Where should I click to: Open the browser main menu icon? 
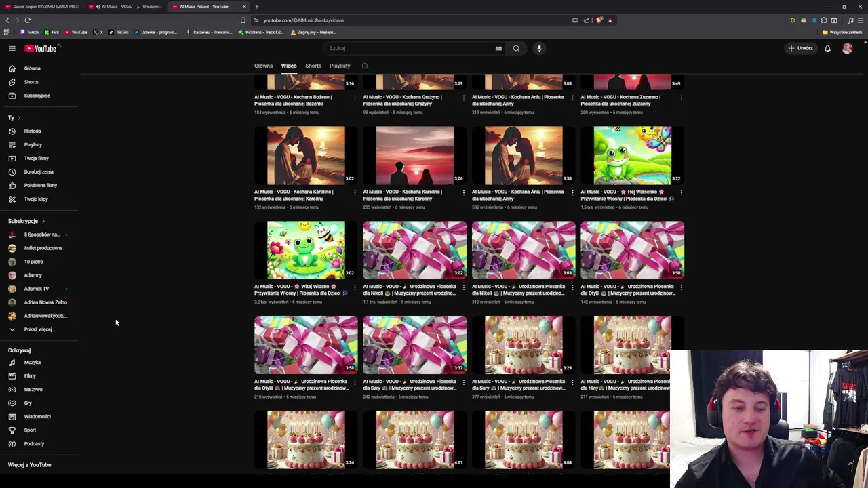point(861,20)
